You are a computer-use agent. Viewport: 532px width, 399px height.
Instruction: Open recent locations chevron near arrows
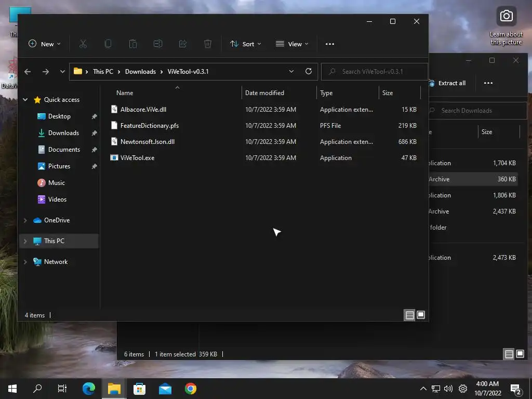click(62, 72)
